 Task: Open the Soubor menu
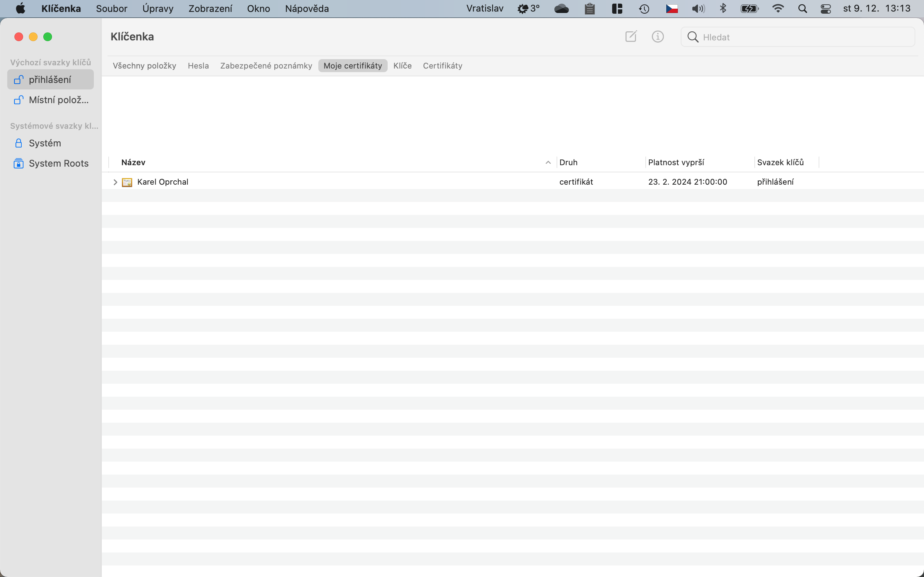coord(112,8)
